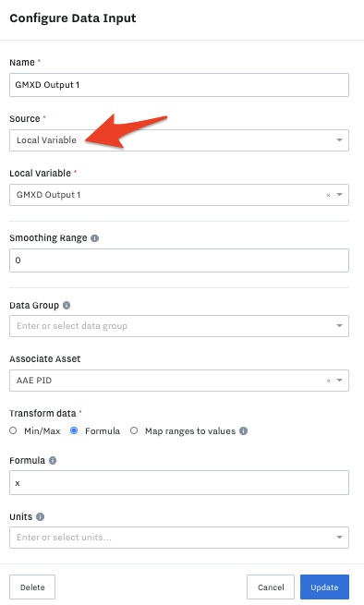Click the Formula info icon
The width and height of the screenshot is (364, 605).
point(53,460)
